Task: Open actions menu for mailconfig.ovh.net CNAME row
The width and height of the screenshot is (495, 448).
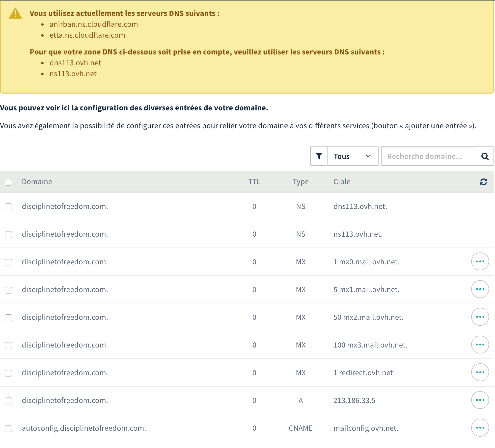Action: 480,428
